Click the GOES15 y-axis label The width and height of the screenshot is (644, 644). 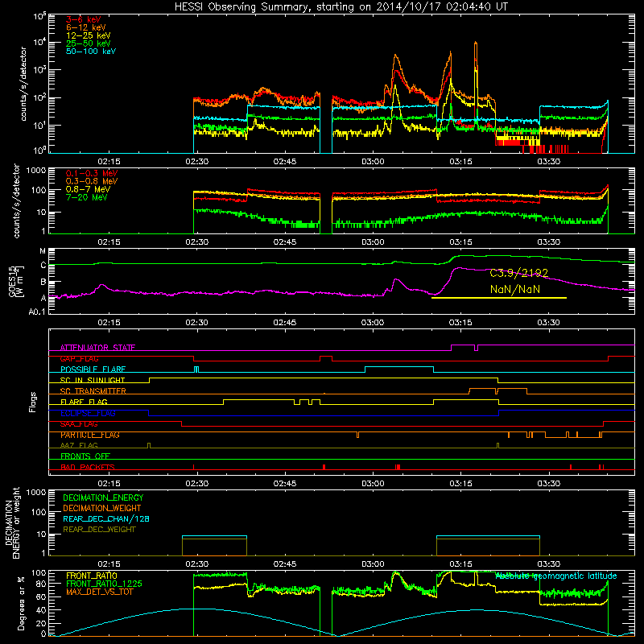click(16, 281)
